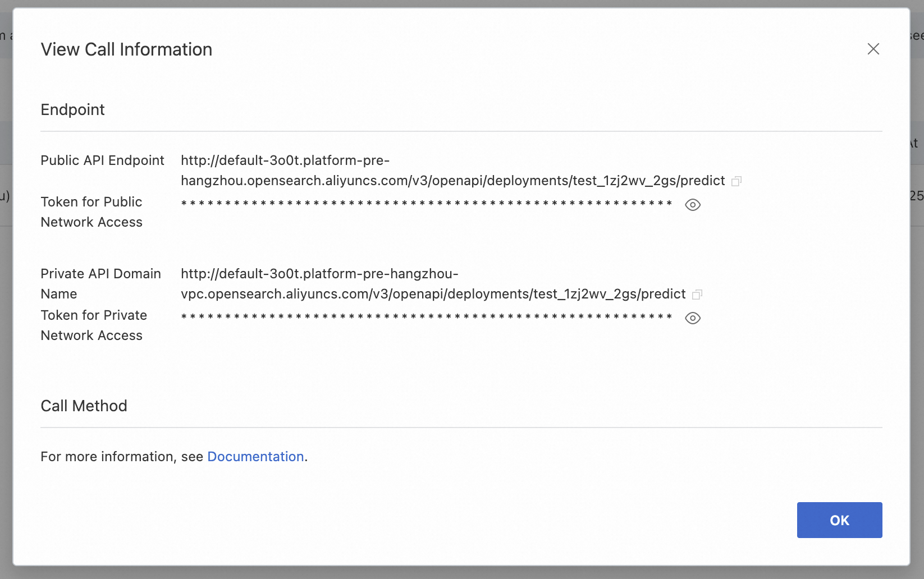Click the View Call Information title

126,49
